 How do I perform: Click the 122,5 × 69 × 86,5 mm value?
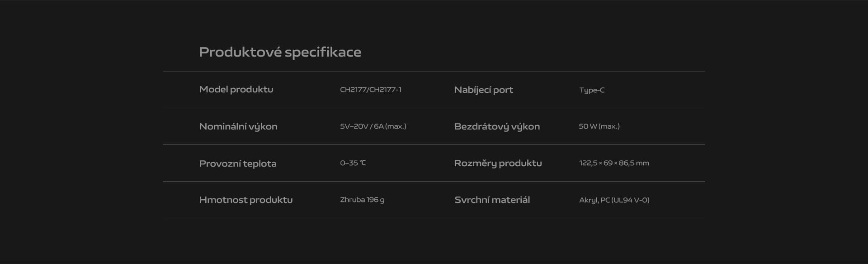(x=614, y=163)
